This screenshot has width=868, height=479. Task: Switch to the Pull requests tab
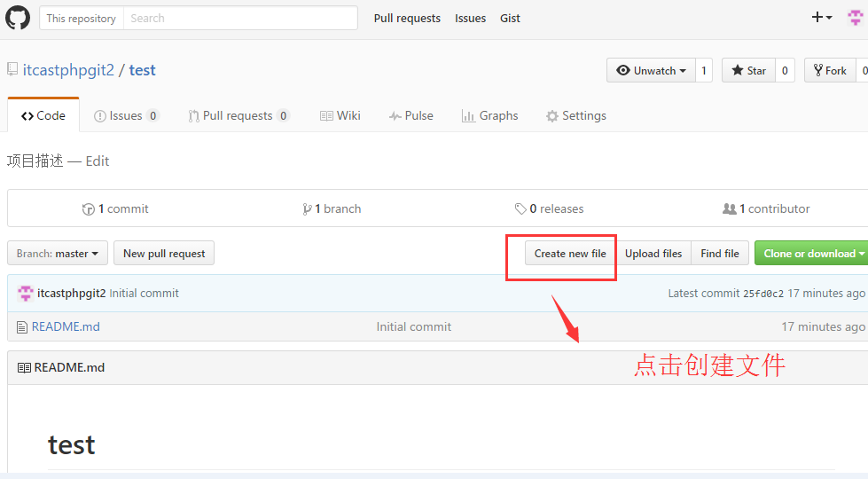coord(239,115)
